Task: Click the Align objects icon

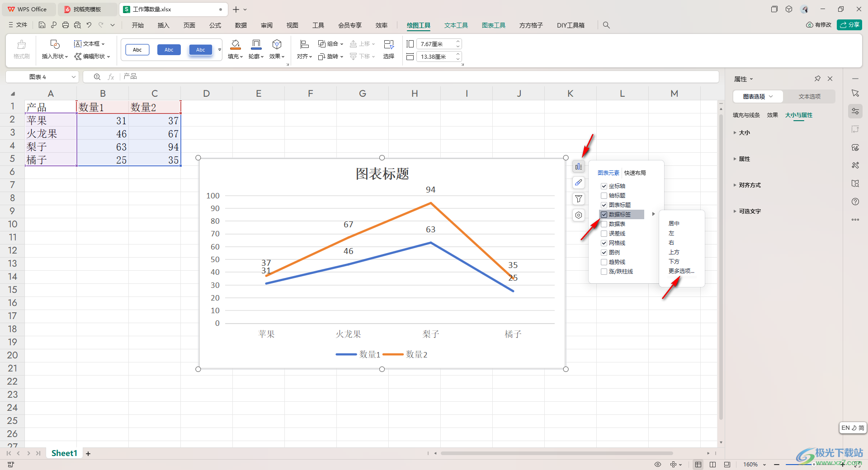Action: pos(304,44)
